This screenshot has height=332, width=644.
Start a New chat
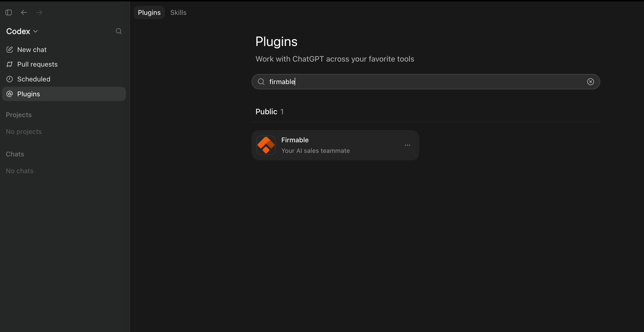coord(64,50)
